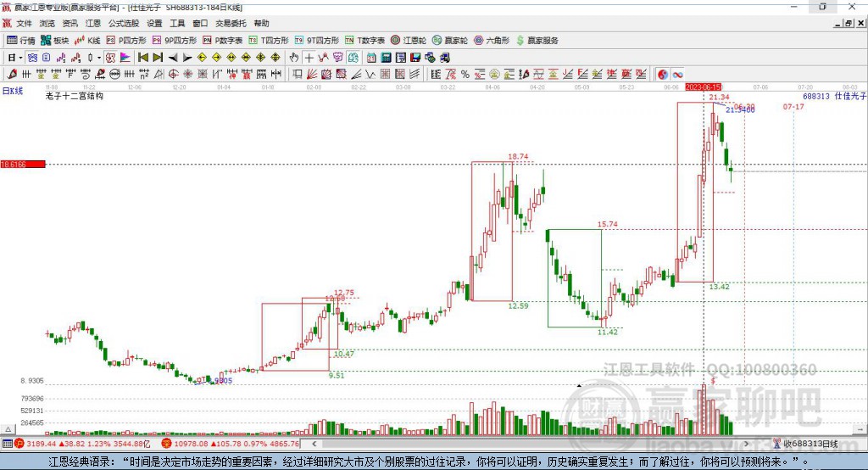Open the 江恩 menu
The height and width of the screenshot is (470, 868).
coord(93,23)
